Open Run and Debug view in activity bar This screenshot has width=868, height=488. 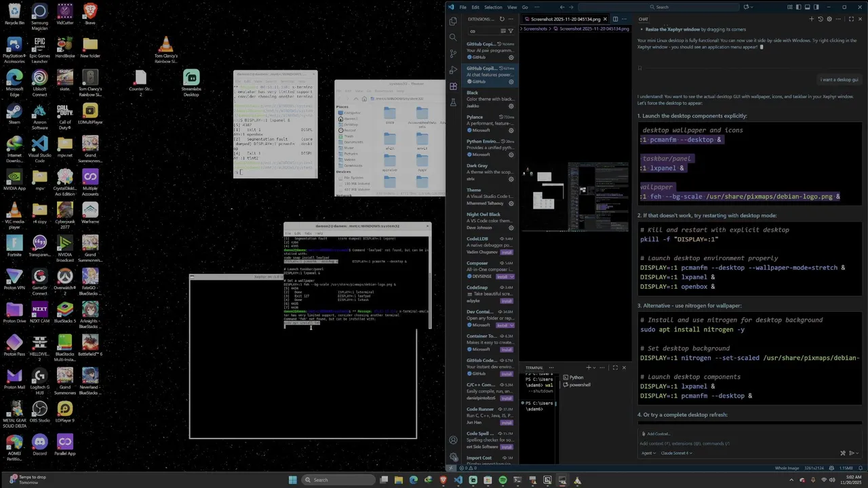point(453,70)
